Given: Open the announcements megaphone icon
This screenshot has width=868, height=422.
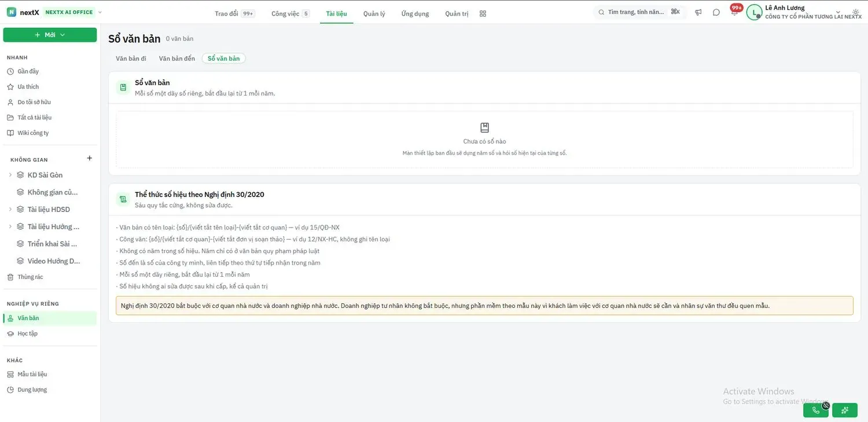Looking at the screenshot, I should [x=698, y=12].
